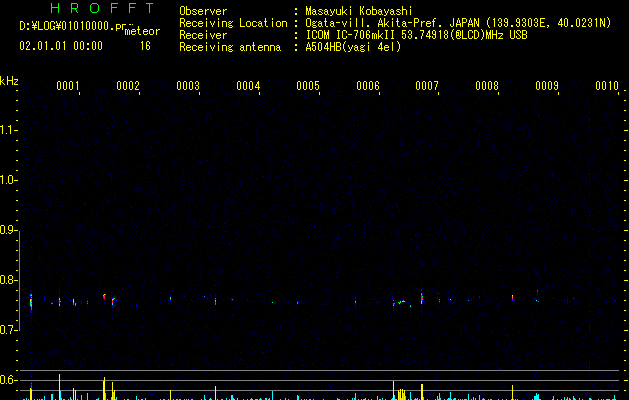Click the meteor count value 16
This screenshot has height=400, width=629.
coord(145,46)
